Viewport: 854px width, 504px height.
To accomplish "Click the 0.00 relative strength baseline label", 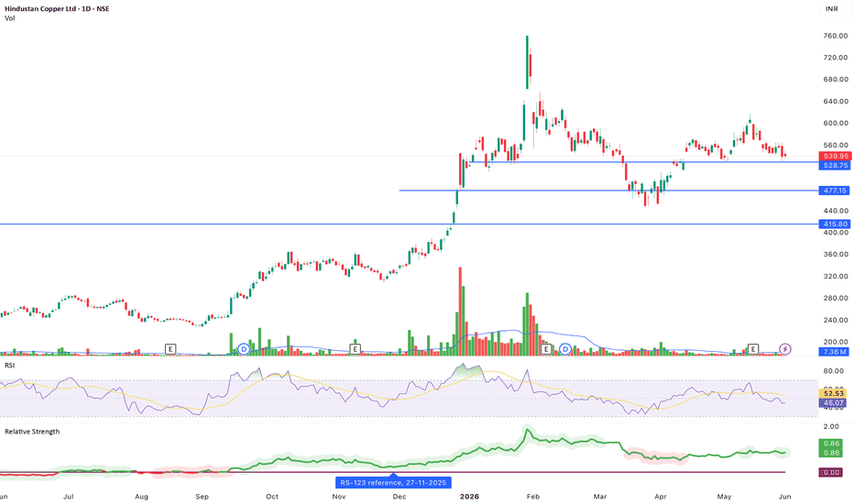I will pyautogui.click(x=831, y=473).
